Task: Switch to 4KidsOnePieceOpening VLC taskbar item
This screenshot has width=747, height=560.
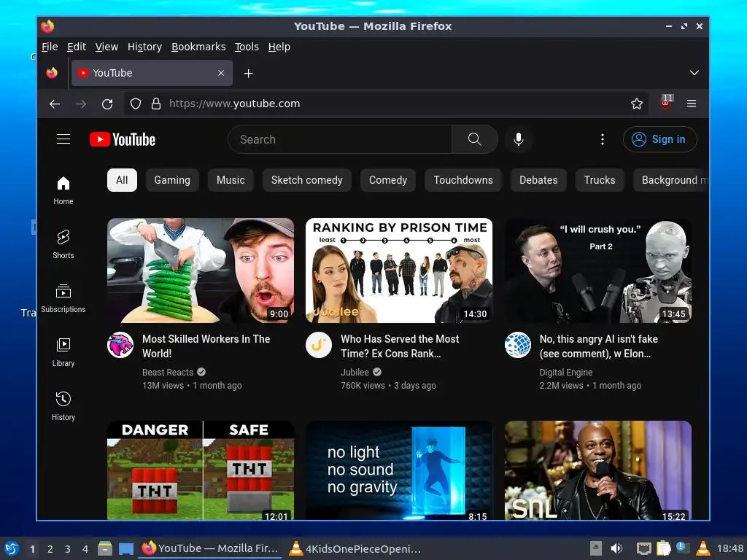Action: (x=355, y=548)
